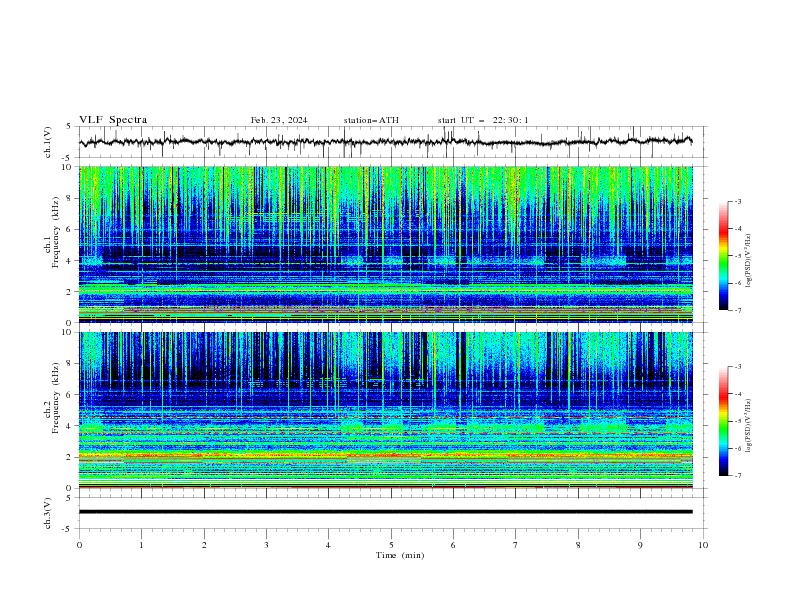Click the "VLF Spectra" plot title
The height and width of the screenshot is (612, 792).
113,120
